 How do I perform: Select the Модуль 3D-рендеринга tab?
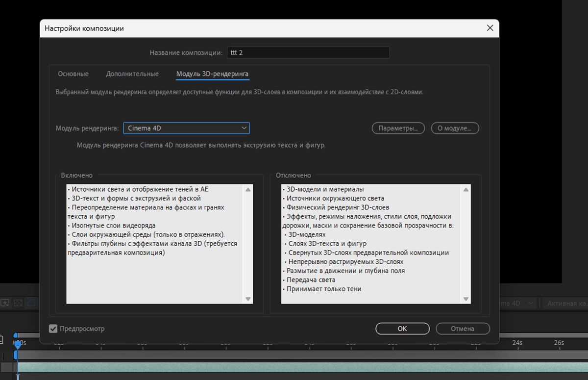pos(212,74)
